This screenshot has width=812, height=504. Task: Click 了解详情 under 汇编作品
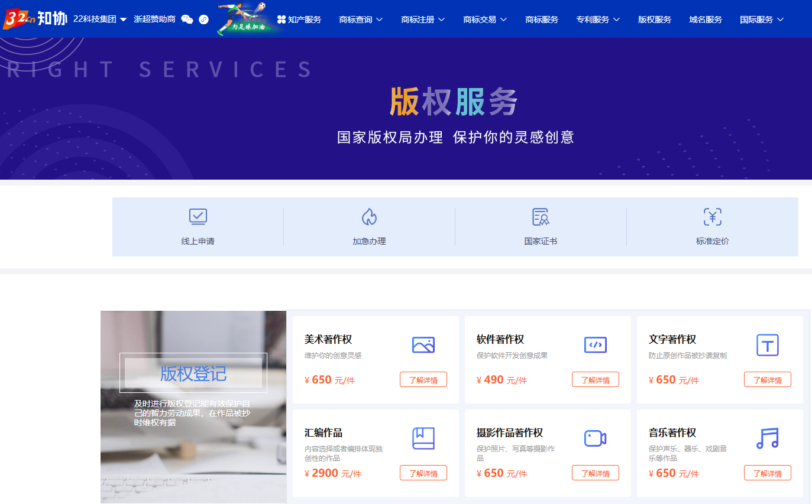click(x=423, y=473)
